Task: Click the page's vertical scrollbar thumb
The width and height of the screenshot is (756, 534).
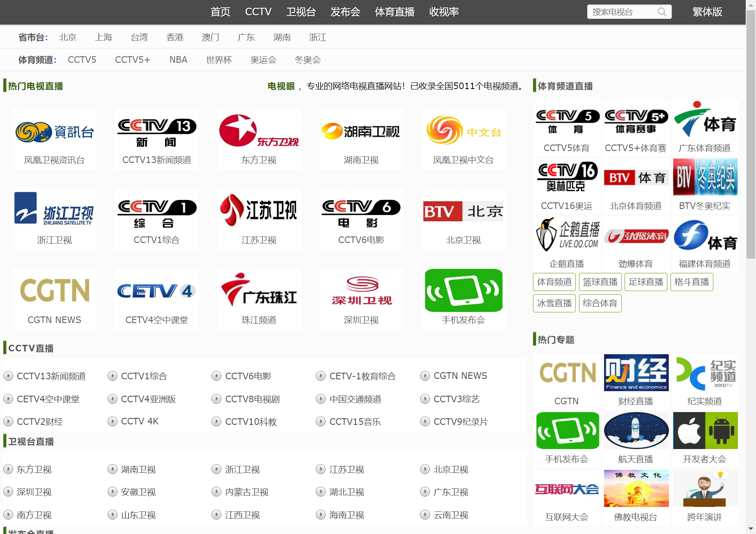Action: [751, 133]
